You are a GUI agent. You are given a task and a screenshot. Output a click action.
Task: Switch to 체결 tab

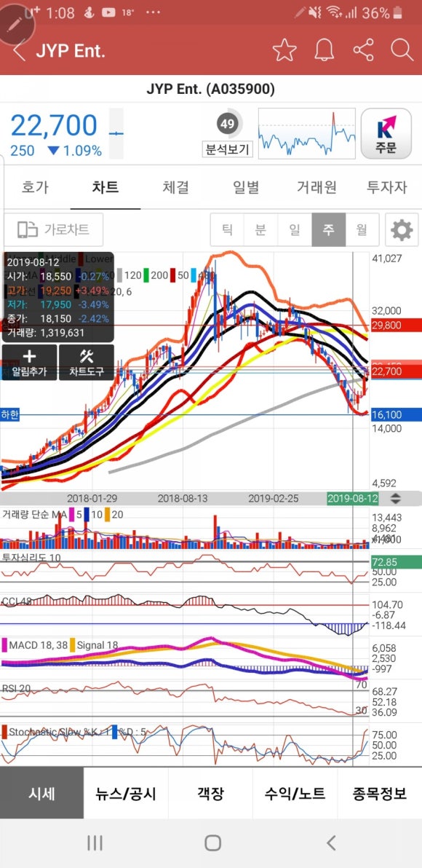coord(175,187)
